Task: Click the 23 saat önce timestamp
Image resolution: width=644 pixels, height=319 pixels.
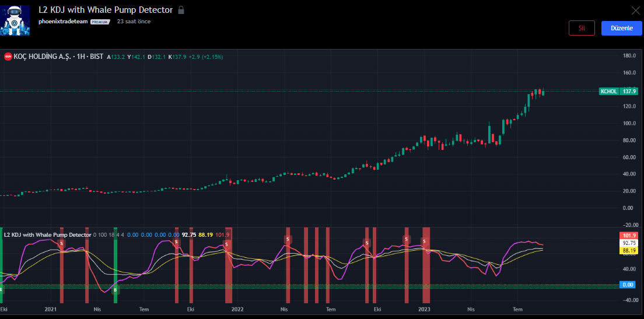Action: (x=134, y=22)
